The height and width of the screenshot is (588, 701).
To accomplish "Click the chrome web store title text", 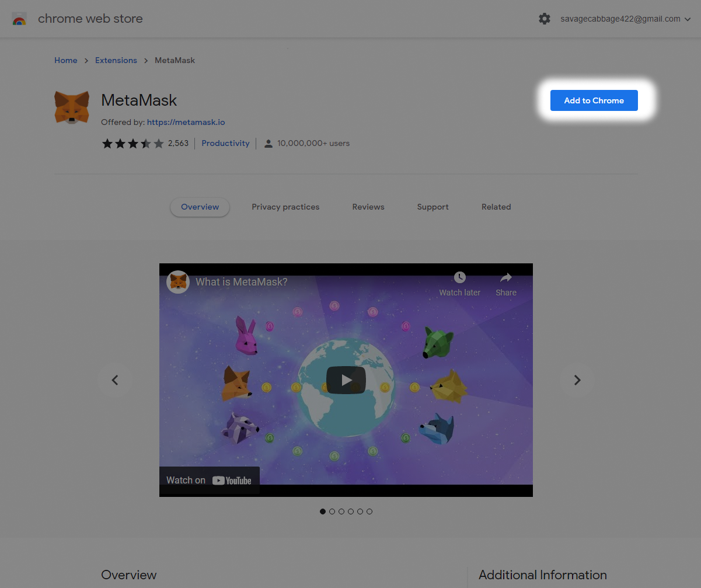I will [x=90, y=19].
